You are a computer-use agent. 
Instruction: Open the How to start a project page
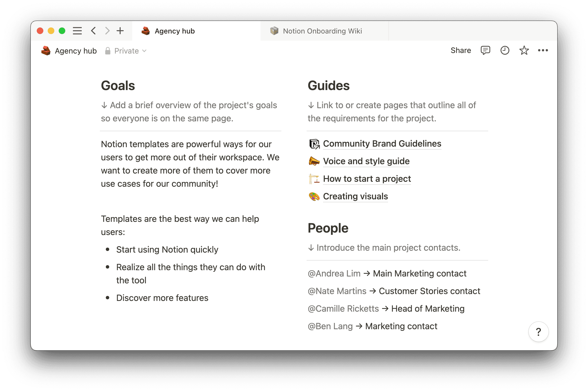[x=367, y=179]
